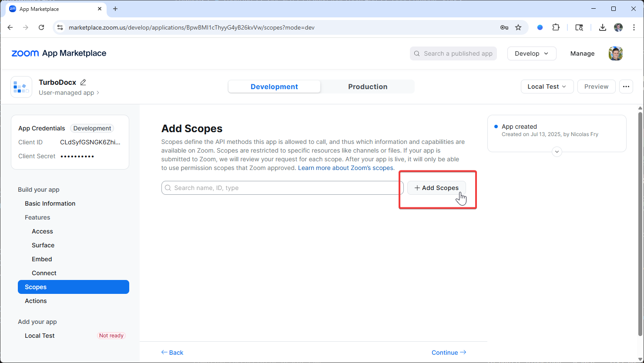Image resolution: width=644 pixels, height=363 pixels.
Task: Switch to the Production tab
Action: point(368,87)
